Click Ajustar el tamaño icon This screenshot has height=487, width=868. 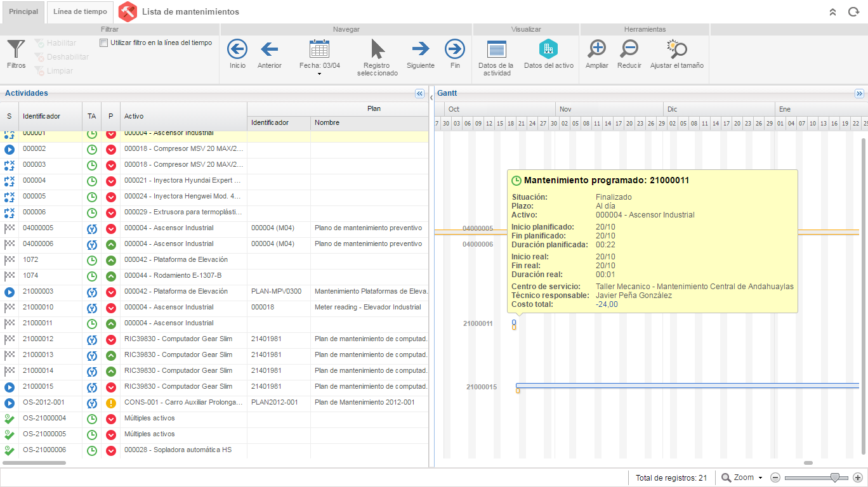[x=677, y=49]
